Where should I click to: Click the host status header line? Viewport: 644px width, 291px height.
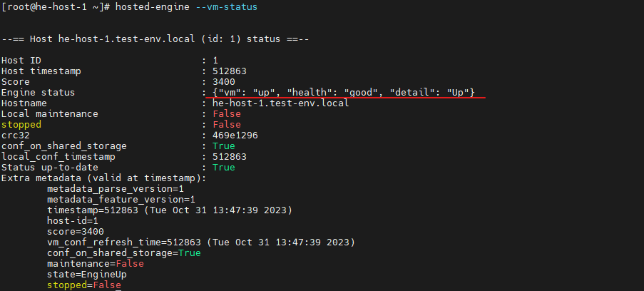tap(155, 39)
